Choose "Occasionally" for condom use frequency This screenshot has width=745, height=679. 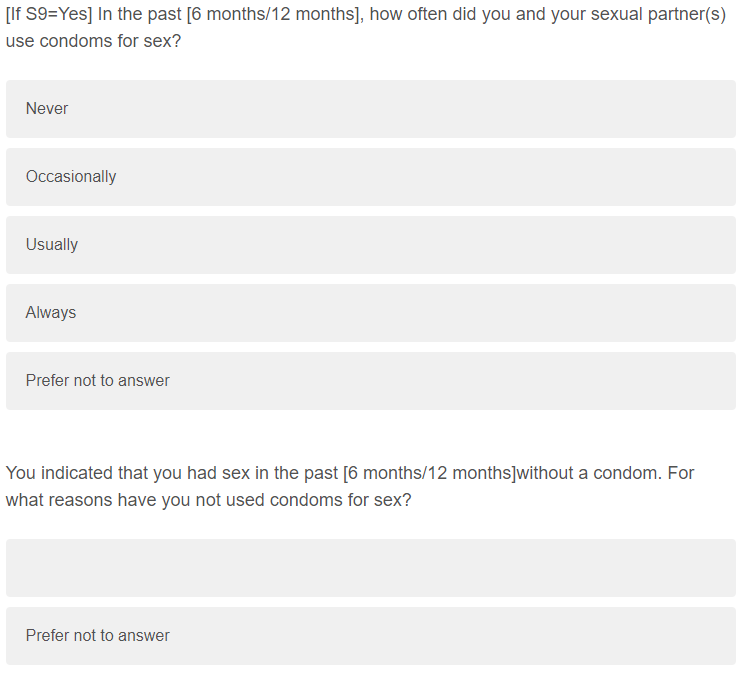370,177
